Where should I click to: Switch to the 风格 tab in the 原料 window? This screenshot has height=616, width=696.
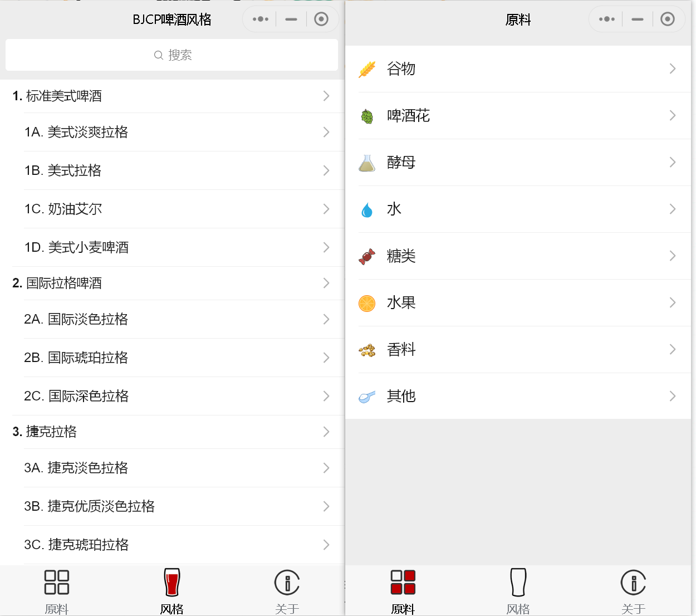point(518,591)
